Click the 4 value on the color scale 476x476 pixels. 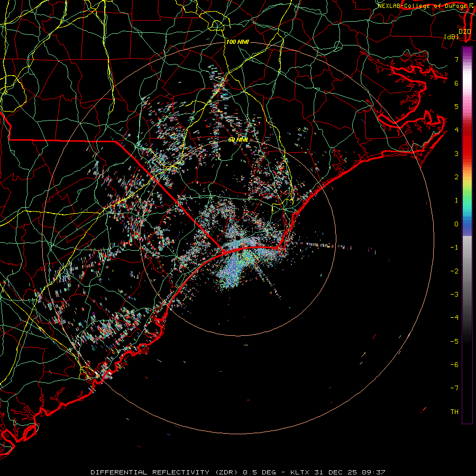click(456, 130)
